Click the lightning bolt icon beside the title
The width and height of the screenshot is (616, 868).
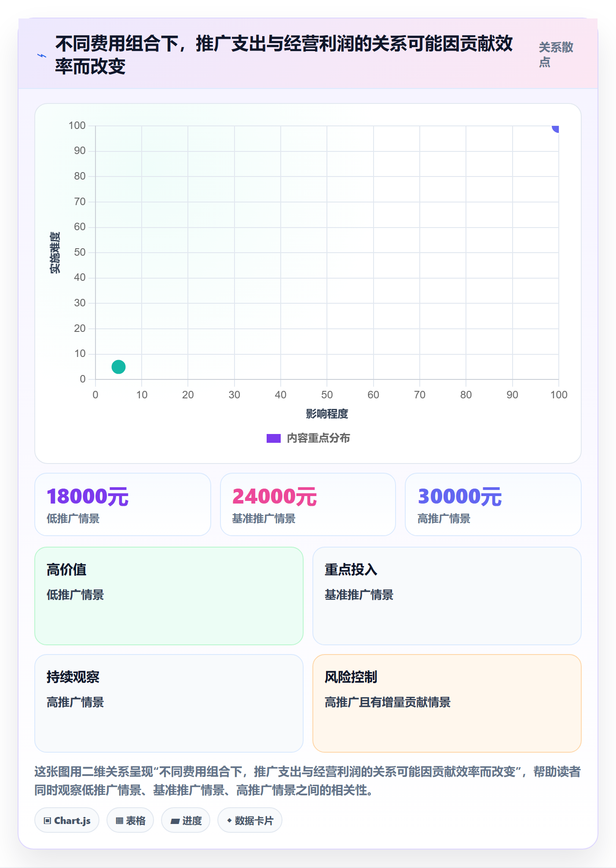pyautogui.click(x=42, y=56)
